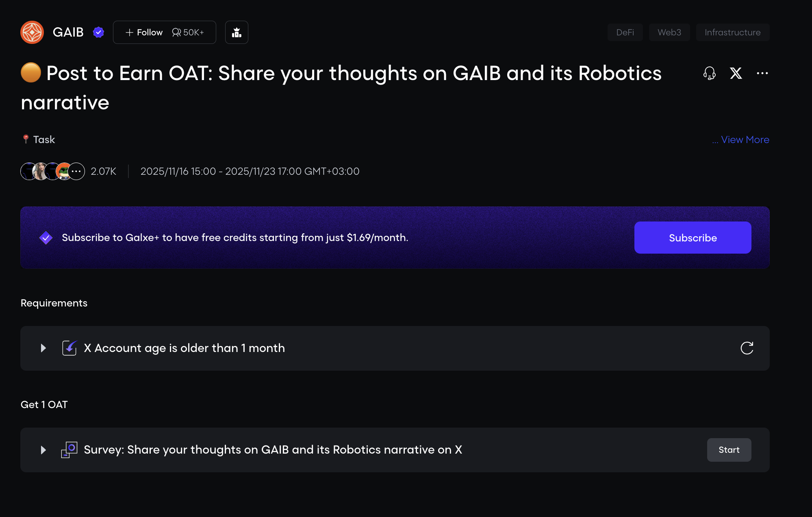Click the GAIB orange logo icon
The height and width of the screenshot is (517, 812).
(x=32, y=32)
